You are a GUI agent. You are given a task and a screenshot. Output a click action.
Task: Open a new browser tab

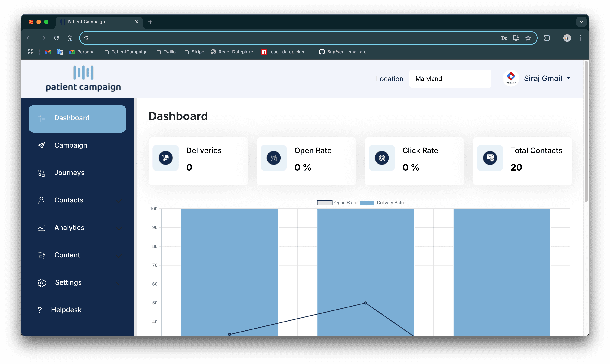150,22
